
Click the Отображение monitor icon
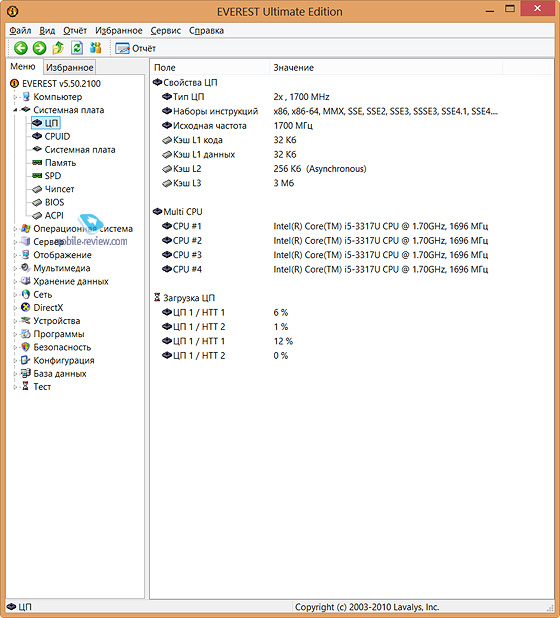click(x=26, y=255)
